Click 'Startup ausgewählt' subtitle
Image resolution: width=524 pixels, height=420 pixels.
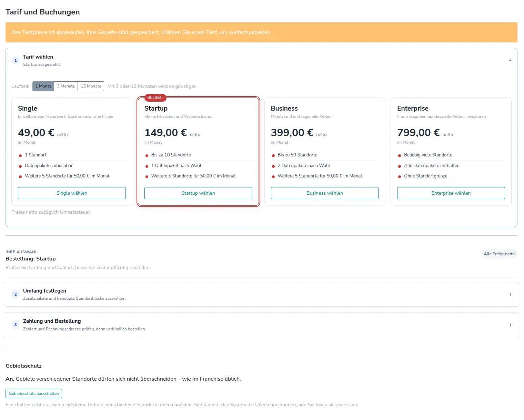[41, 64]
